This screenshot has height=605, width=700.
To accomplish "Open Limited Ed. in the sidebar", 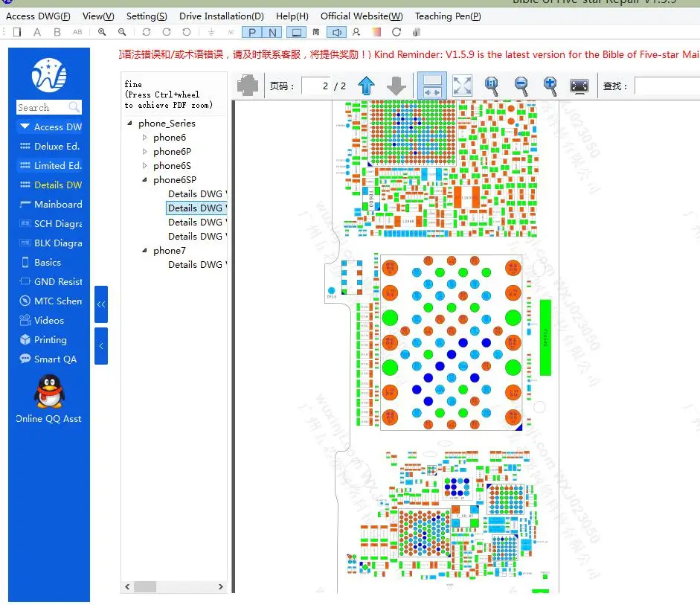I will [x=50, y=165].
